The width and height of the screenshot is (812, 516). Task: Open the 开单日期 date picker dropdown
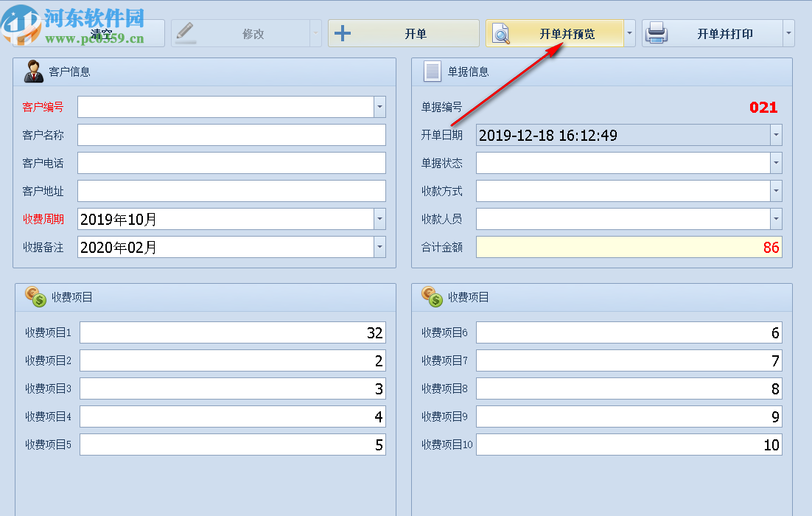coord(775,135)
